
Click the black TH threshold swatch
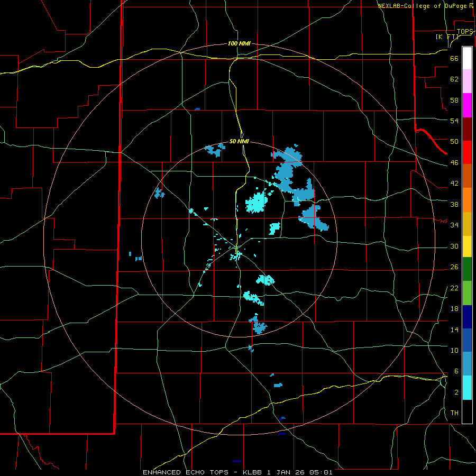tap(467, 411)
